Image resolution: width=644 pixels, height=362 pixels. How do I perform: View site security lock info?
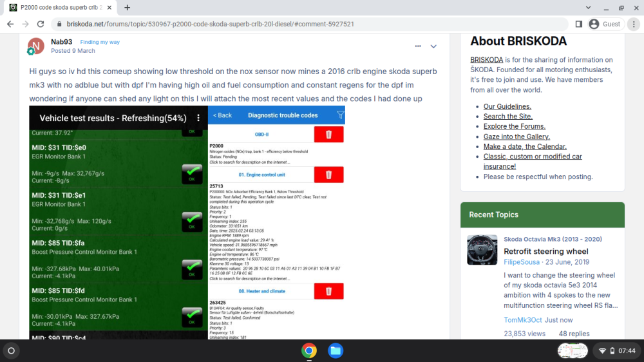coord(59,24)
